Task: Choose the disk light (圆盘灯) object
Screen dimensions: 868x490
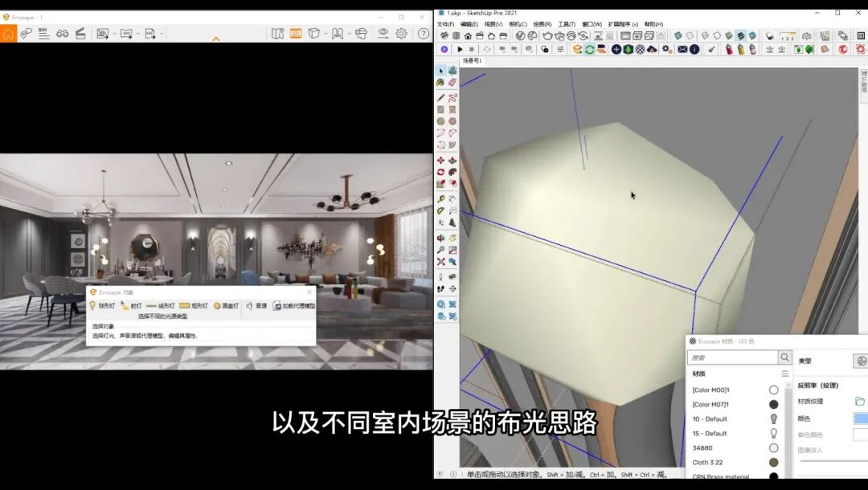Action: click(x=226, y=305)
